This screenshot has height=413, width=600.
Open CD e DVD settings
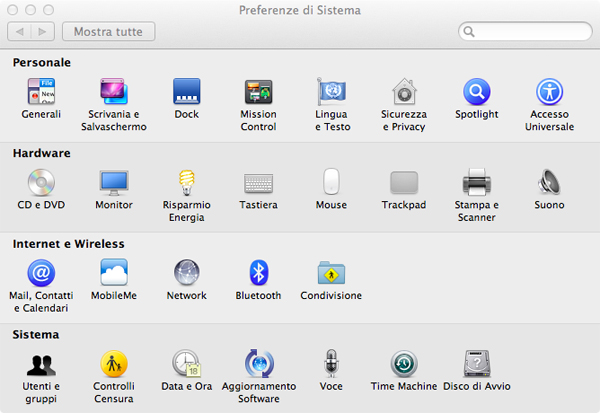click(x=41, y=183)
